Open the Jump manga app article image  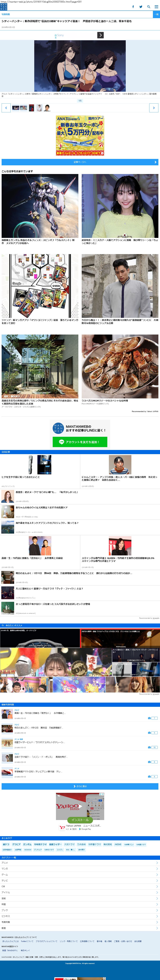pyautogui.click(x=40, y=286)
